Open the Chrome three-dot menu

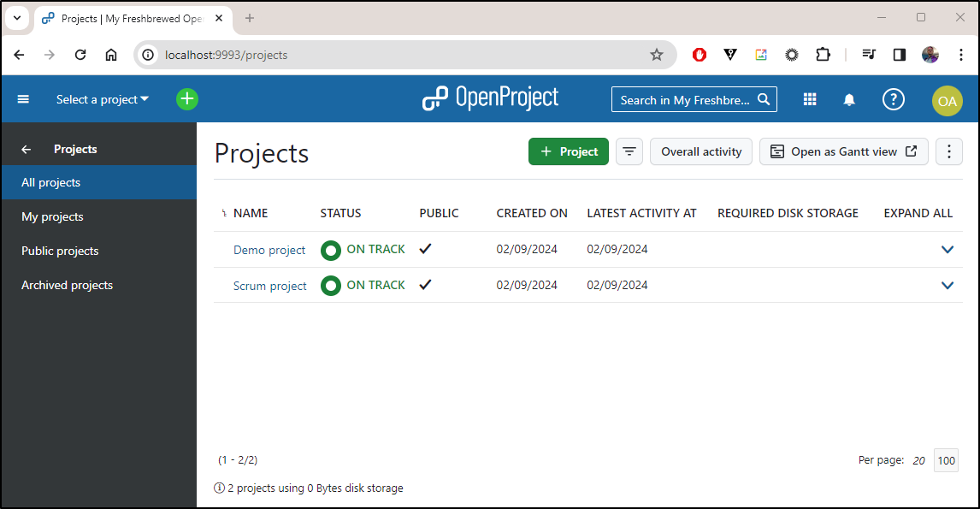pos(961,55)
